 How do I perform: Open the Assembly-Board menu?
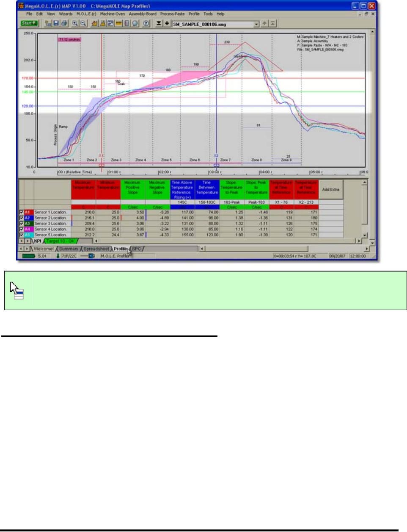click(143, 14)
